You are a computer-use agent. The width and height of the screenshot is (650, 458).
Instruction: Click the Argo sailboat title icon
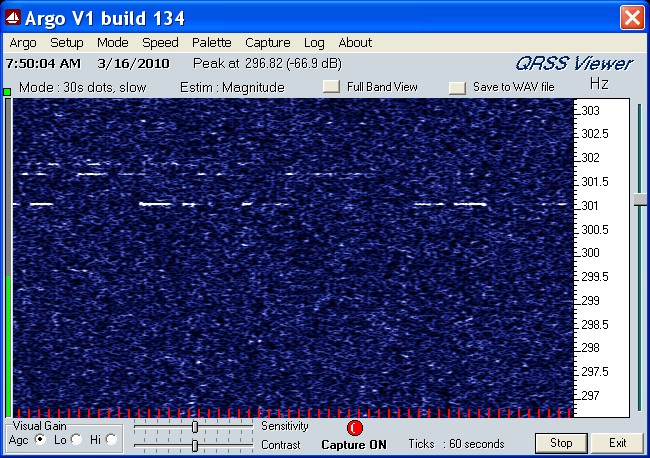point(13,17)
